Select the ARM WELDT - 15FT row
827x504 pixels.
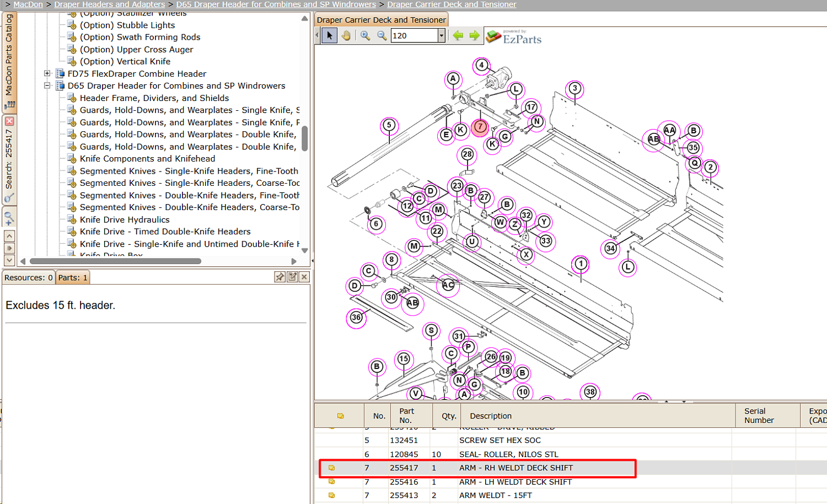pos(571,495)
